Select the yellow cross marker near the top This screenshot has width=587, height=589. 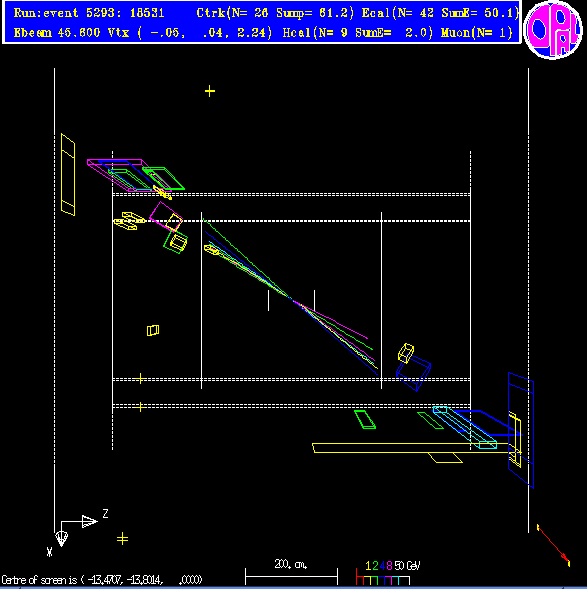[x=210, y=91]
